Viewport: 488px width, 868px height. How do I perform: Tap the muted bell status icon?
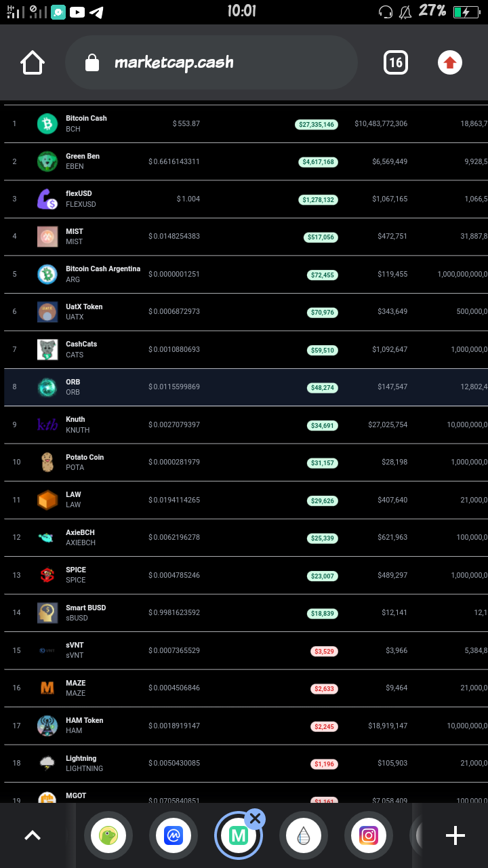405,12
